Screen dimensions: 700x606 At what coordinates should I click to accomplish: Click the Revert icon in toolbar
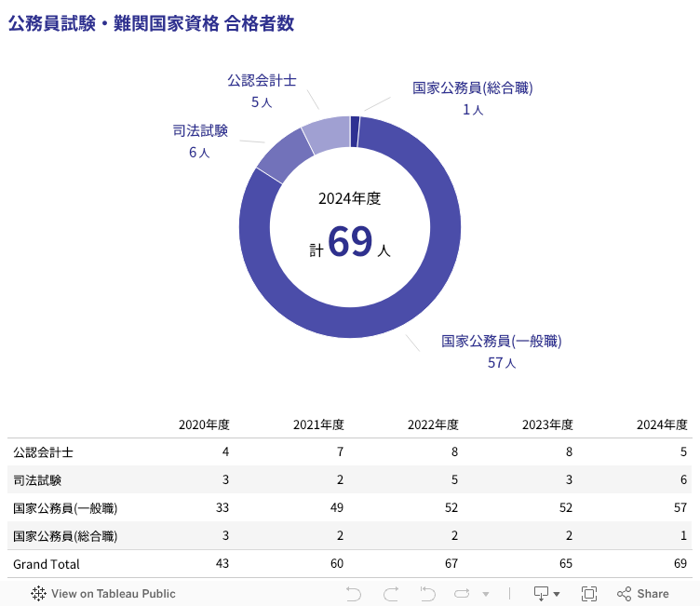coord(427,593)
